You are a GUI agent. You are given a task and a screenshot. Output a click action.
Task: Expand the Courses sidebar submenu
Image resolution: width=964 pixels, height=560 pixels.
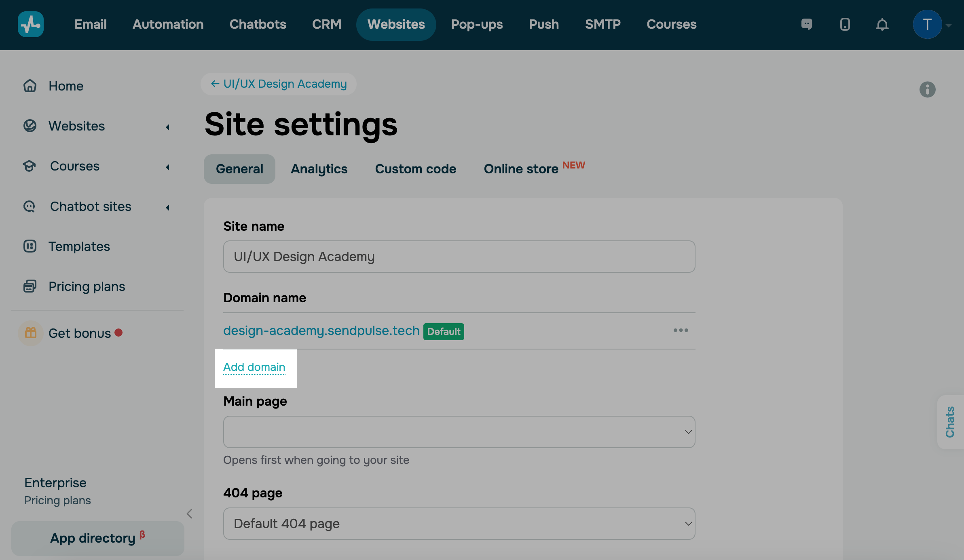point(167,167)
